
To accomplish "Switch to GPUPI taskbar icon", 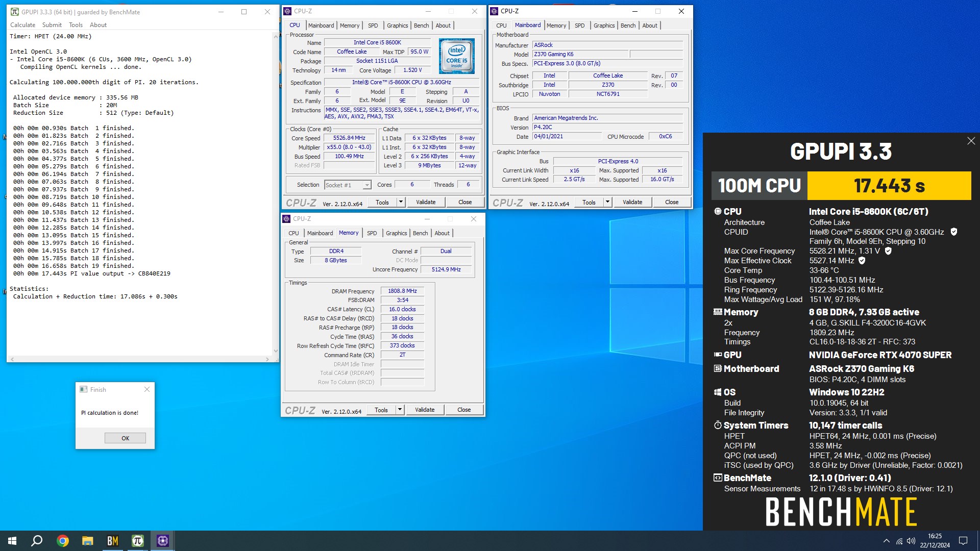I will click(x=137, y=541).
